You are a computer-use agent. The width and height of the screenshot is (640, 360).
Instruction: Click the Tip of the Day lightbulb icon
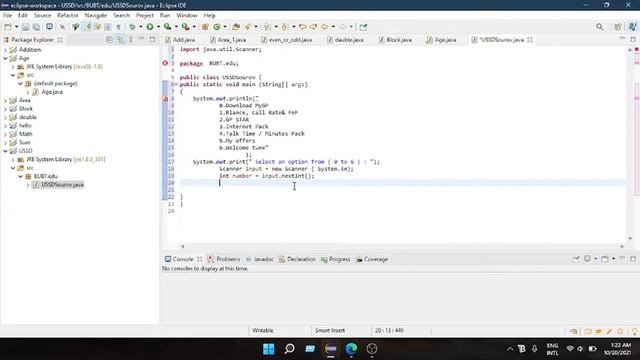tap(634, 331)
